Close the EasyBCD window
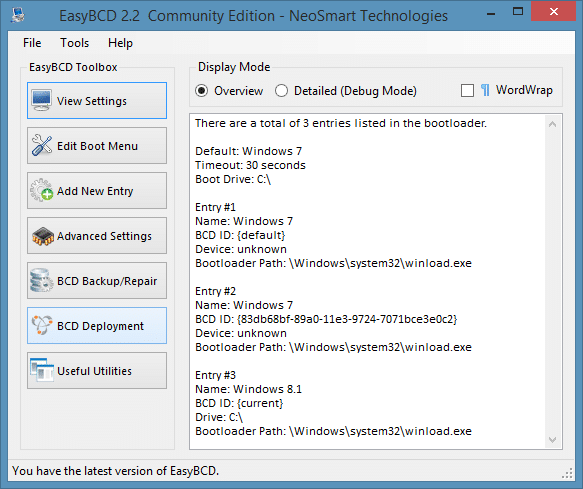This screenshot has height=489, width=583. coord(554,12)
